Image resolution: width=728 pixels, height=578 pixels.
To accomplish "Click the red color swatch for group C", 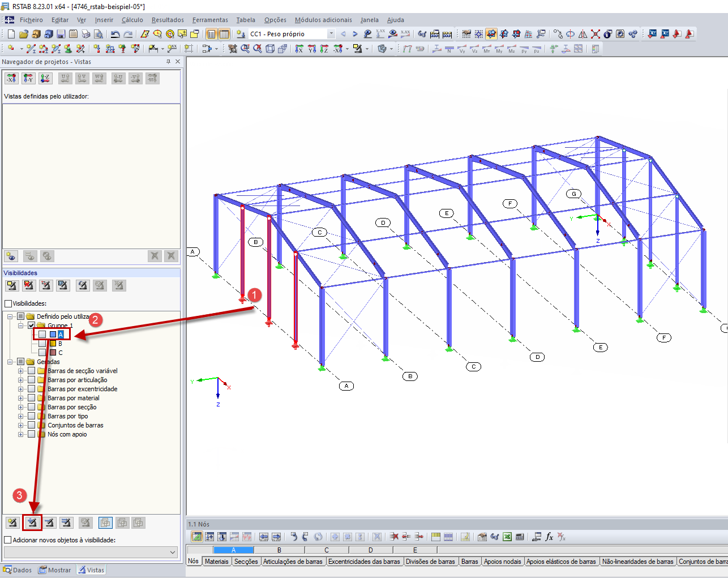I will [53, 353].
